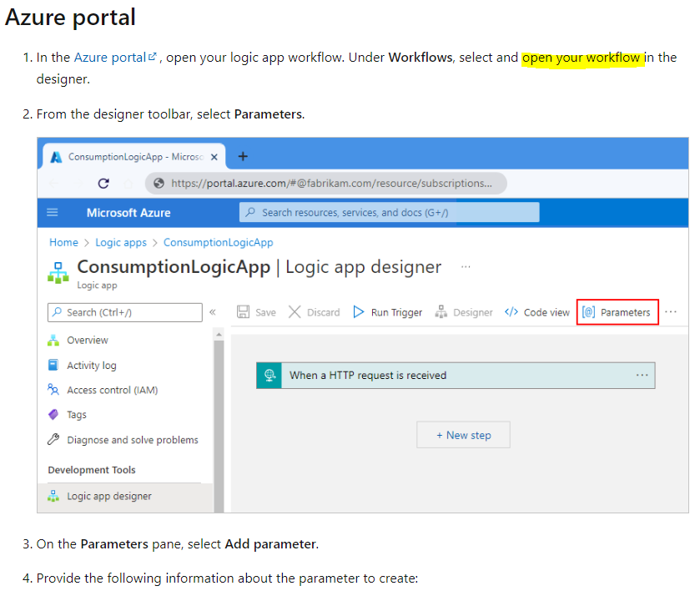Open the Azure hamburger menu
Screen dimensions: 700x591
coord(53,212)
